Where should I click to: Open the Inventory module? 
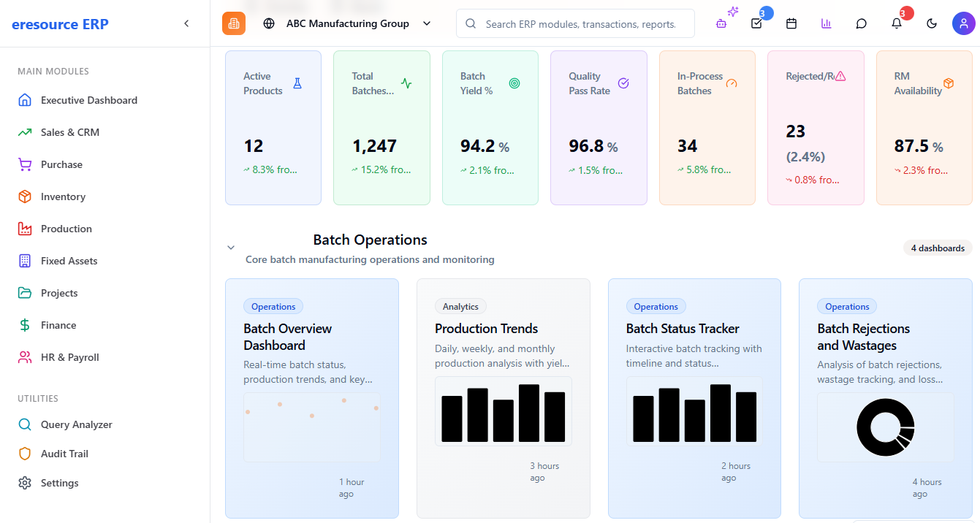point(63,196)
